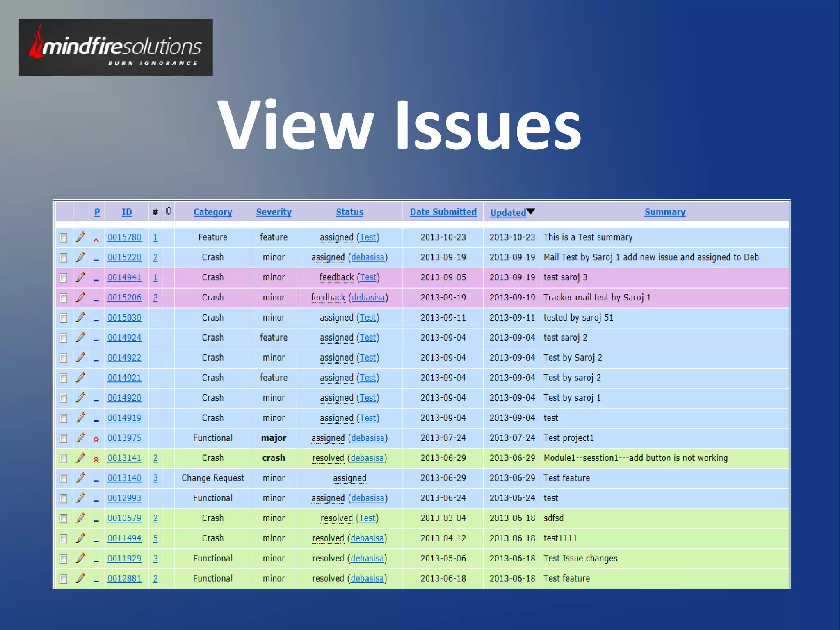This screenshot has width=840, height=630.
Task: Click Test link in row 0010579
Action: click(367, 518)
